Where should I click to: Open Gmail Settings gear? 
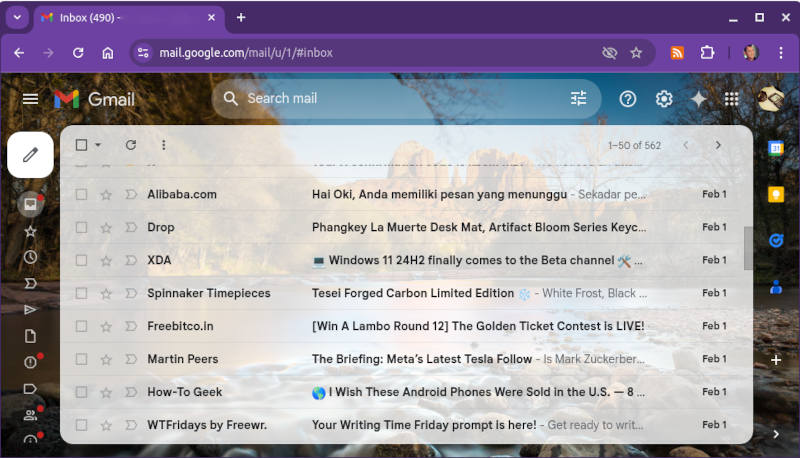coord(664,99)
